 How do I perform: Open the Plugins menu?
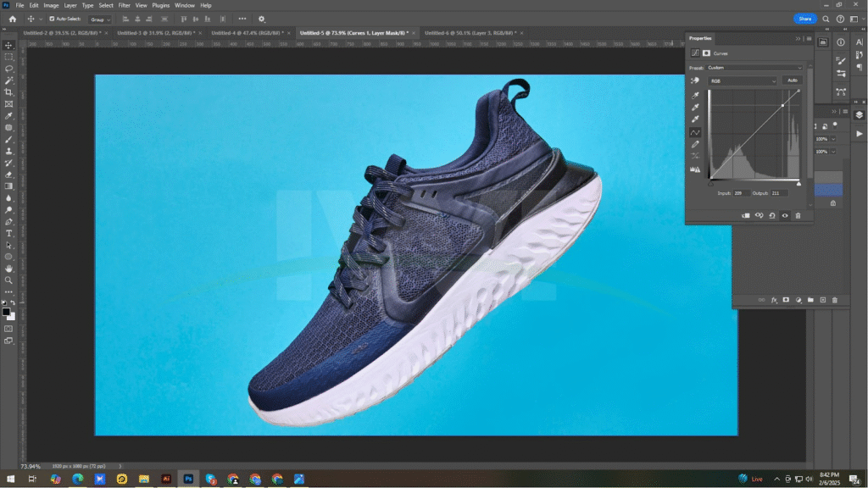(160, 6)
